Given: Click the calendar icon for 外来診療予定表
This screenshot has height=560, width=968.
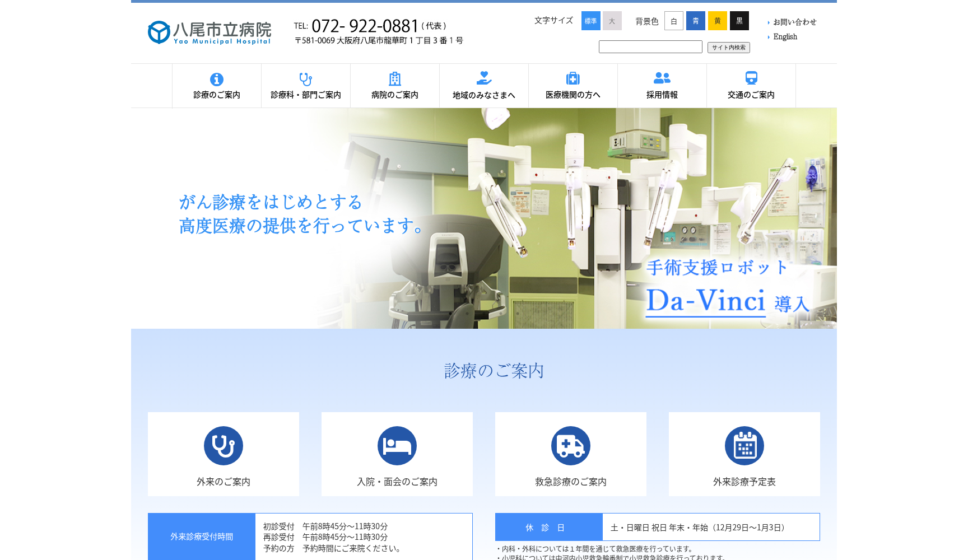Looking at the screenshot, I should click(744, 446).
